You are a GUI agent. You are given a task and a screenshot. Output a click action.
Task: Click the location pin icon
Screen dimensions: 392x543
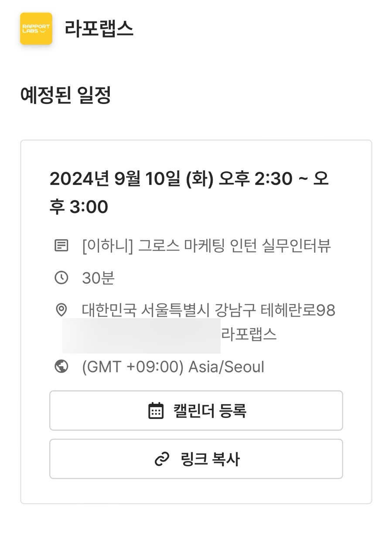point(61,310)
